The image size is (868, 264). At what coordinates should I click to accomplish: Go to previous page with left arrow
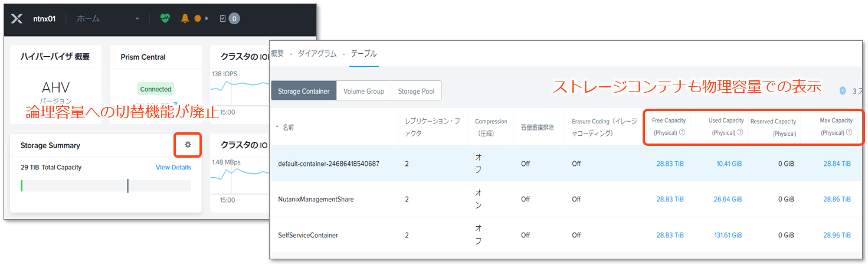(x=843, y=91)
